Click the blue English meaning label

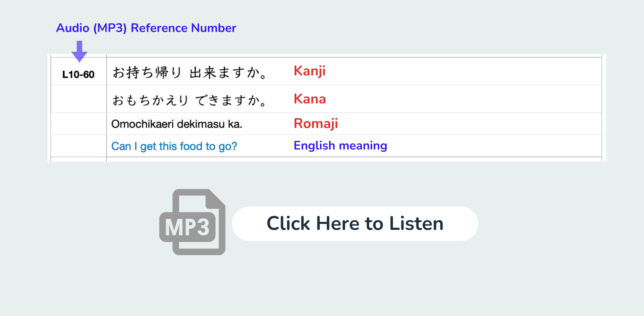(x=340, y=146)
